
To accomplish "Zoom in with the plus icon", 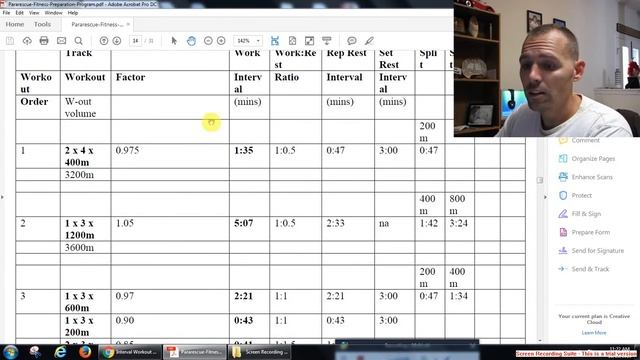I will pos(221,41).
